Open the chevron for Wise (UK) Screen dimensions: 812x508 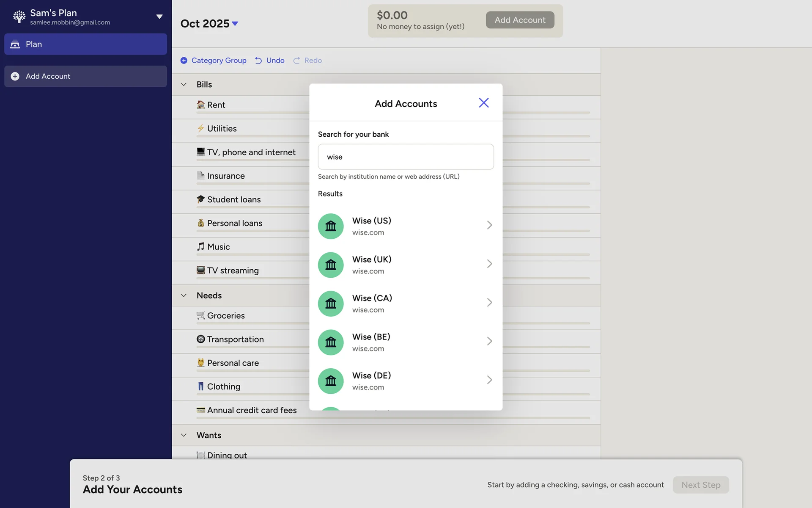pos(489,264)
